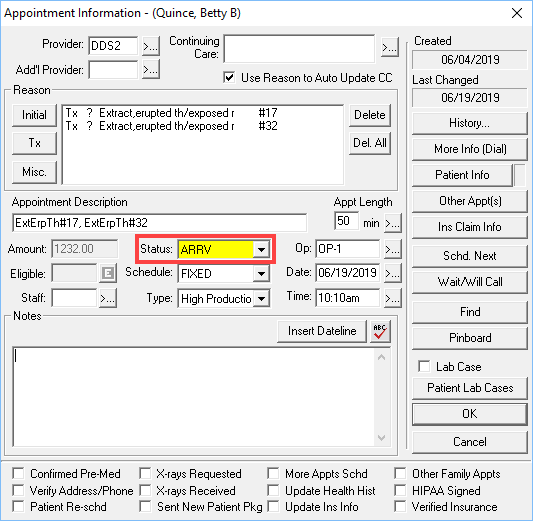The image size is (533, 521).
Task: Click the Appt Length minutes field
Action: (346, 221)
